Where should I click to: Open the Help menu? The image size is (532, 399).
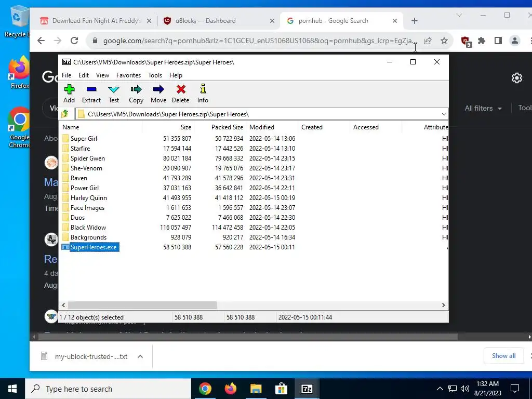click(176, 75)
